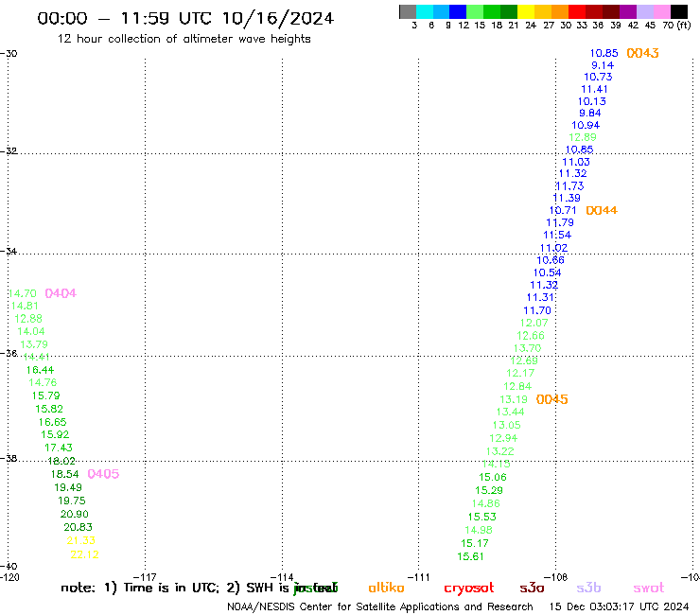
Task: Select the wave height value 11.41
Action: 594,89
